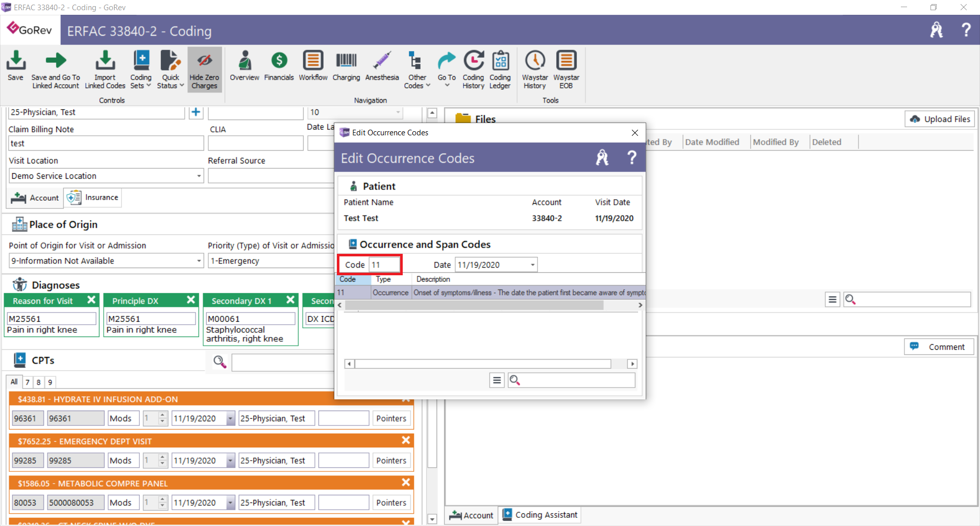This screenshot has height=526, width=980.
Task: Select CPT tab 9
Action: (x=50, y=382)
